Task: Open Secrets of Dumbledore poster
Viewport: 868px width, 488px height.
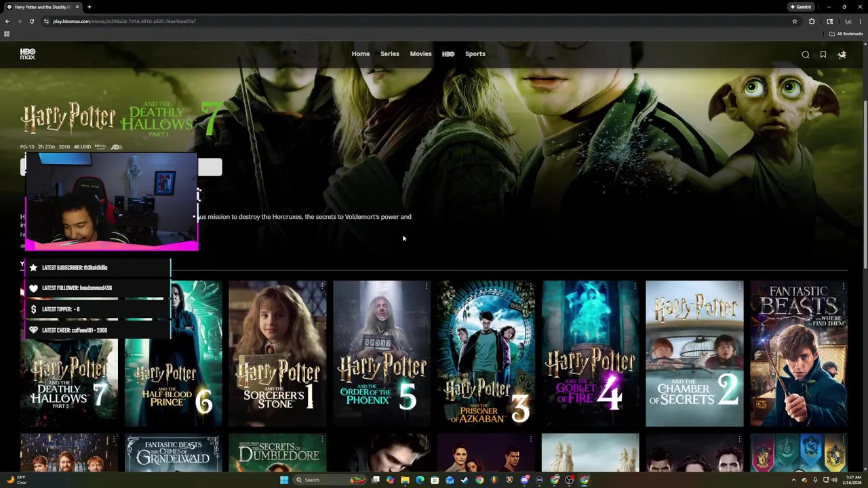Action: point(277,453)
